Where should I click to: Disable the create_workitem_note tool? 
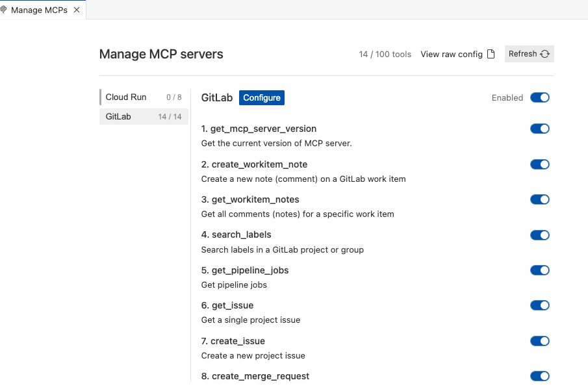point(539,164)
